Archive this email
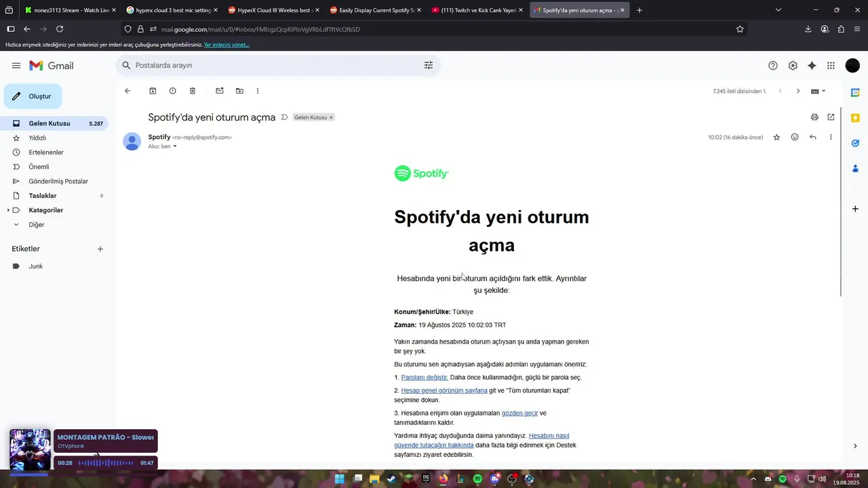Screen dimensions: 868x488 [x=153, y=91]
